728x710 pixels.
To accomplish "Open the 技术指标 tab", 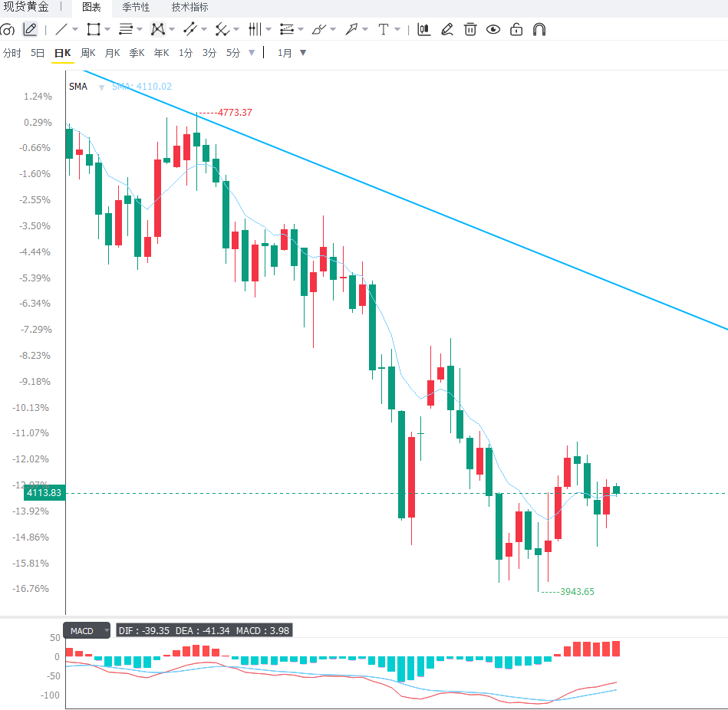I will [190, 8].
